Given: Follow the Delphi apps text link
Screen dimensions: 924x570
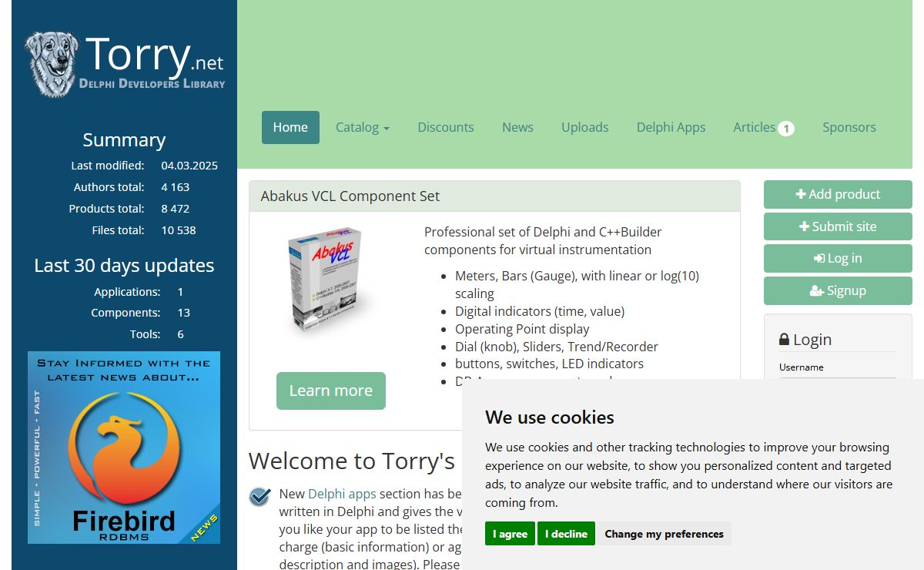Looking at the screenshot, I should pyautogui.click(x=342, y=494).
